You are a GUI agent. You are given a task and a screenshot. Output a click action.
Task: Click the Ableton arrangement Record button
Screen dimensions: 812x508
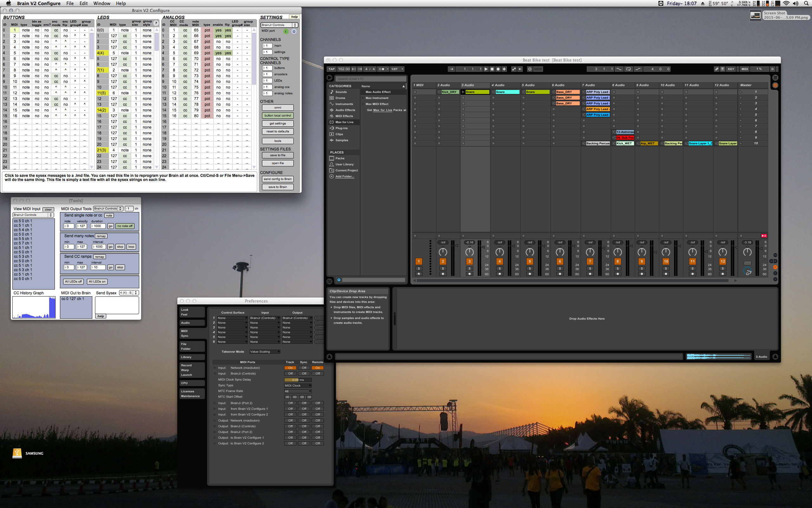pyautogui.click(x=498, y=69)
